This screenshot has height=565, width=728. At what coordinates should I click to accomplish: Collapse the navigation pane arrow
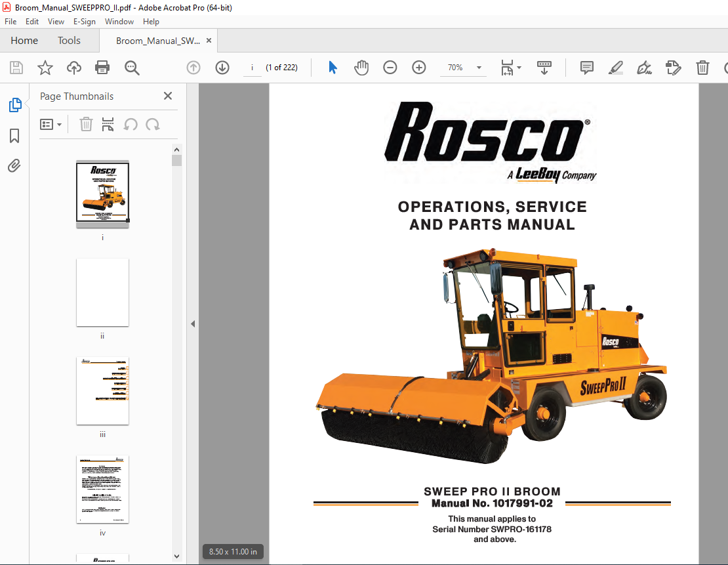point(193,324)
